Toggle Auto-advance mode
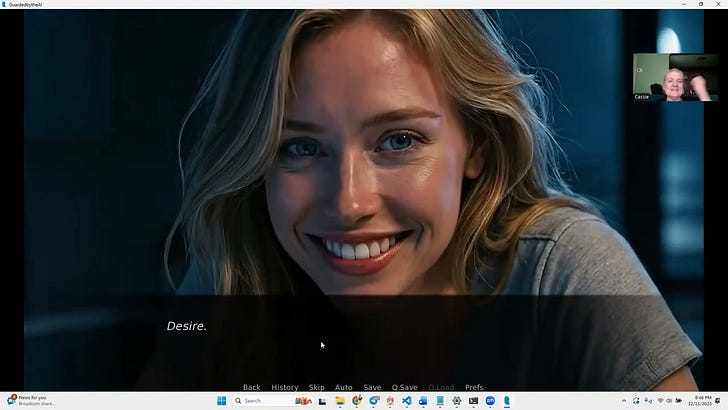 [x=343, y=387]
